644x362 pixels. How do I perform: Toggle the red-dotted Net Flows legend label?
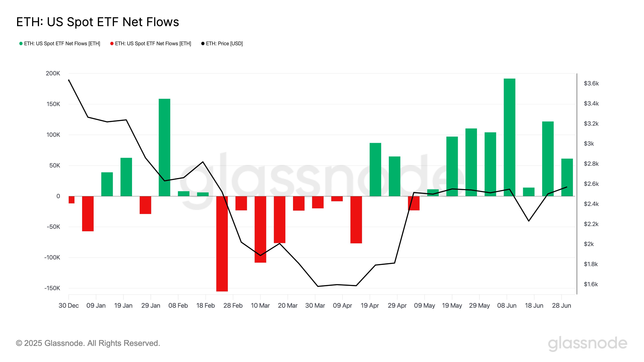(x=153, y=43)
